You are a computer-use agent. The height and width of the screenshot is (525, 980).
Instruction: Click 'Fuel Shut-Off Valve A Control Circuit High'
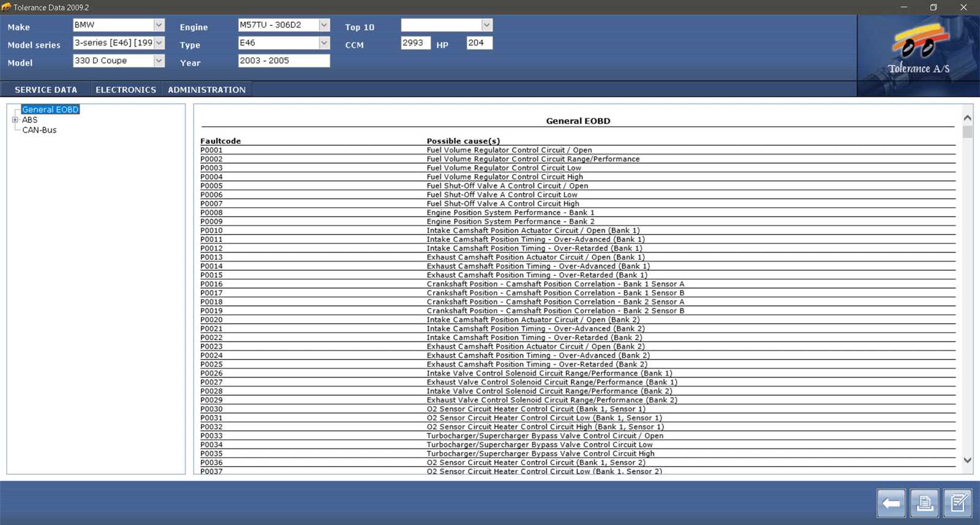[503, 203]
